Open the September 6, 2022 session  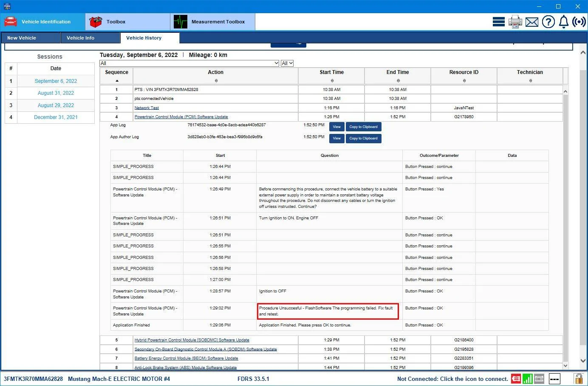pos(56,81)
